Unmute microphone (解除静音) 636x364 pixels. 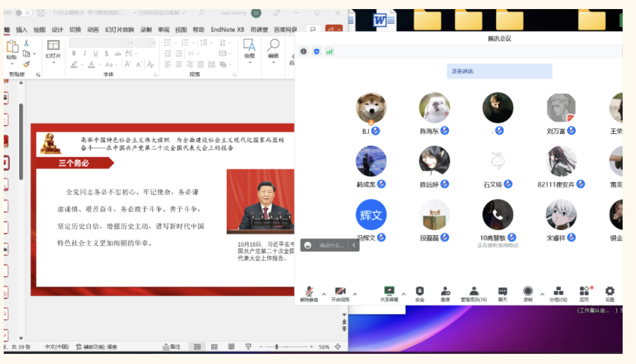tap(309, 294)
